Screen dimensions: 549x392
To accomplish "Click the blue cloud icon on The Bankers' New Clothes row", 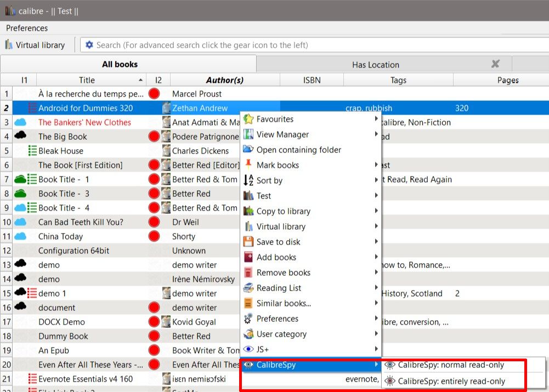I will click(20, 122).
